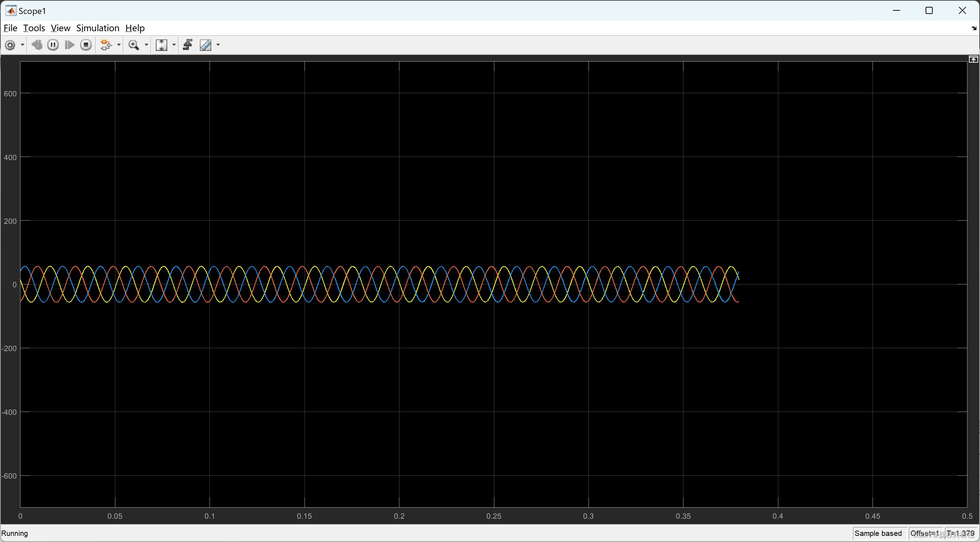Click the Step Back button

[37, 45]
